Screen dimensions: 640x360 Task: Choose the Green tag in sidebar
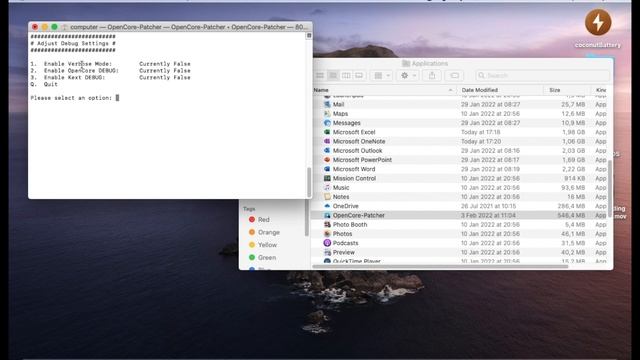pyautogui.click(x=262, y=258)
